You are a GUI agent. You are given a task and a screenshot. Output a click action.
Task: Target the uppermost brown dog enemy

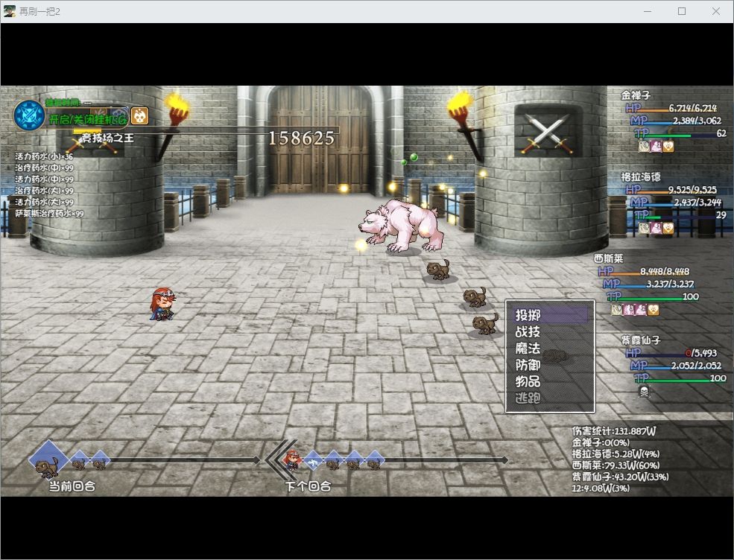pos(437,270)
